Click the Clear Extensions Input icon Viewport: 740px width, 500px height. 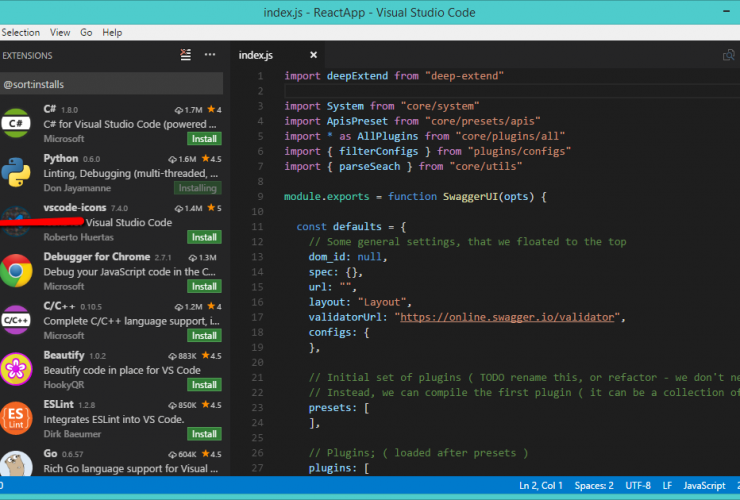pos(185,55)
